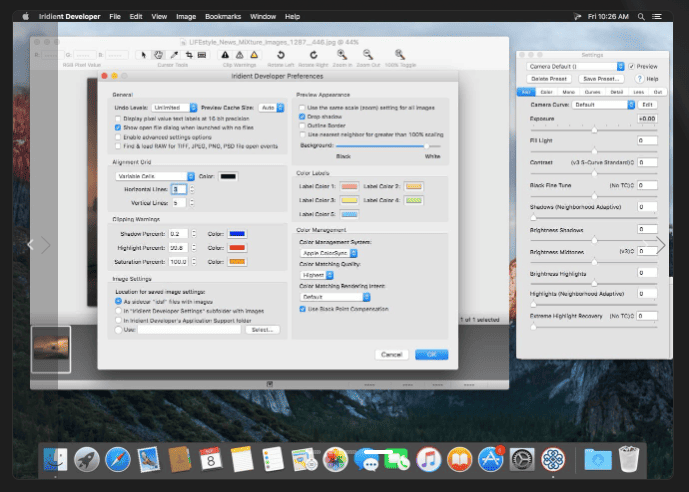Image resolution: width=689 pixels, height=492 pixels.
Task: Open System Preferences gear in Dock
Action: click(x=522, y=459)
